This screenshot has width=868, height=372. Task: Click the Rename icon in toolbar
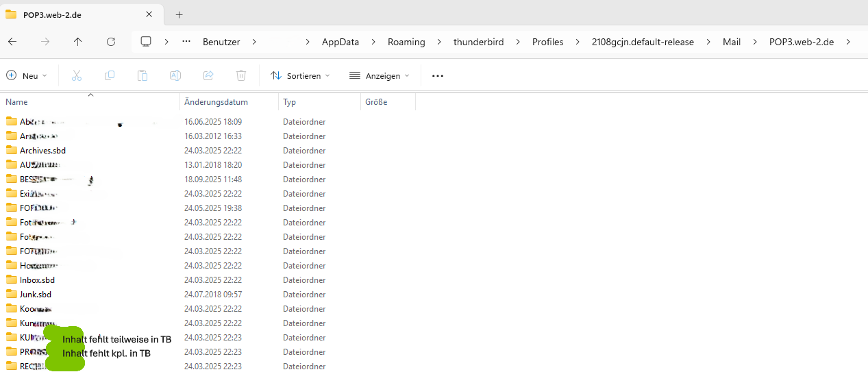tap(175, 75)
